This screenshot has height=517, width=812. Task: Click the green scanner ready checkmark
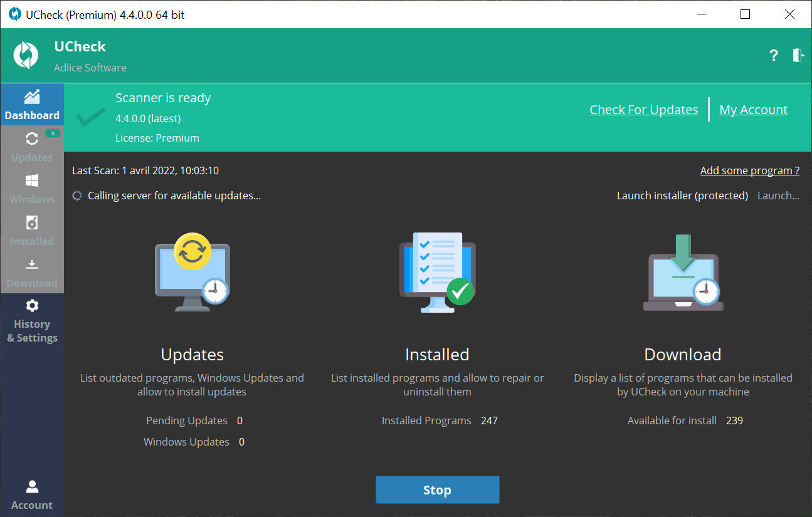pos(91,117)
